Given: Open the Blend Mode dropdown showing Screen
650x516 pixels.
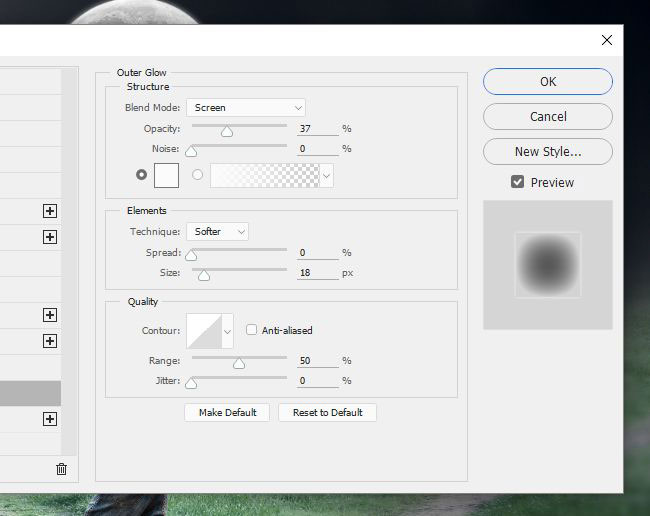Looking at the screenshot, I should (246, 108).
